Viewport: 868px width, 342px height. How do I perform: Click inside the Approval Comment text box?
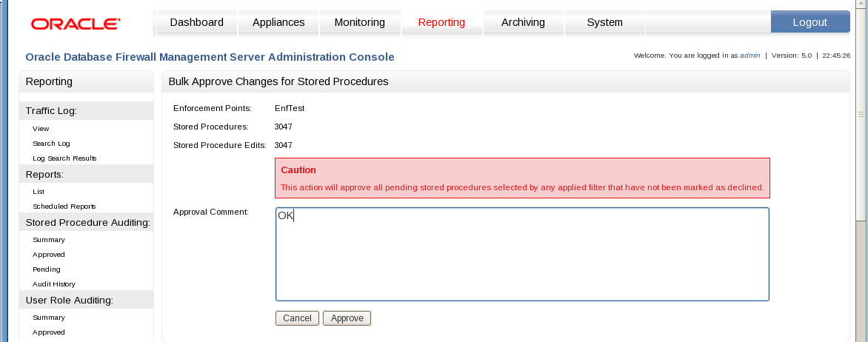pos(522,254)
